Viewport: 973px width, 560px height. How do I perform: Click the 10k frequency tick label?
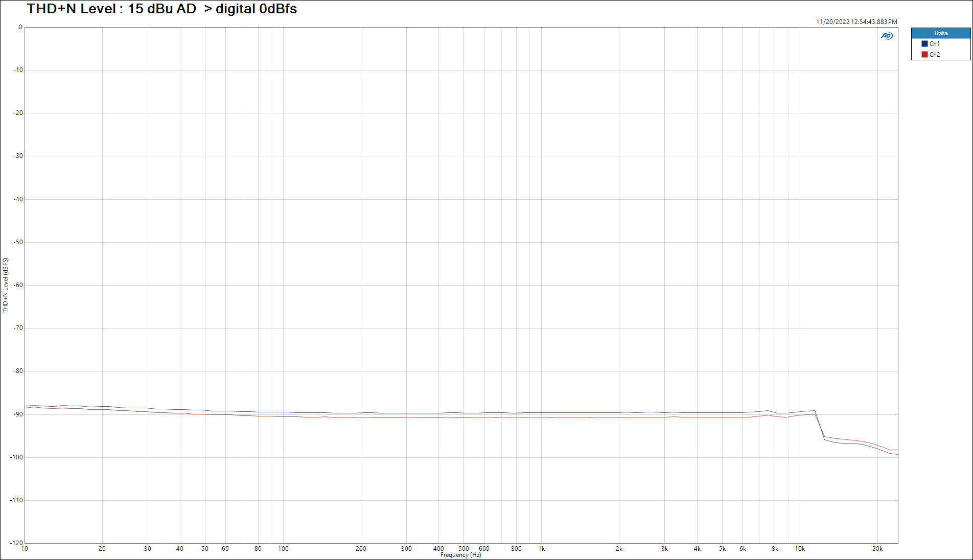tap(799, 549)
